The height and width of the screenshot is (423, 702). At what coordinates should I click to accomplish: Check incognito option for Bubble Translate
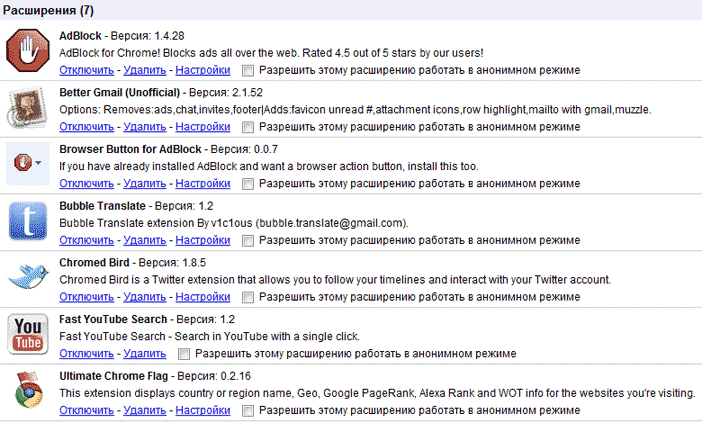click(x=248, y=241)
